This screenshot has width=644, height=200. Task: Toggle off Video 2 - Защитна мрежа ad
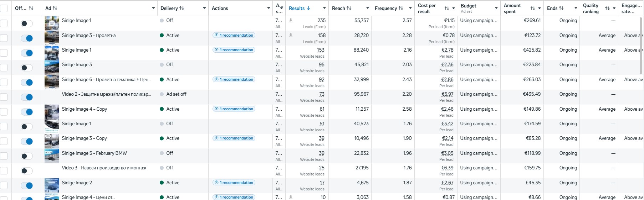27,97
